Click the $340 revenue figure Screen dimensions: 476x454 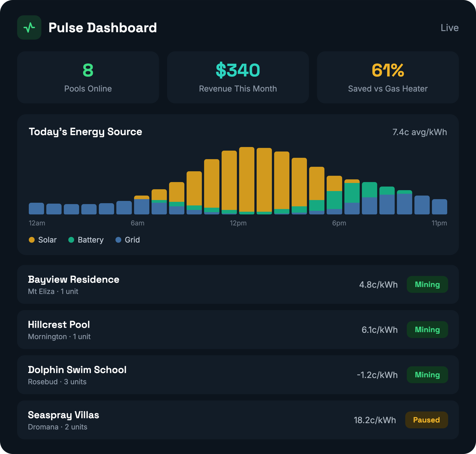[238, 70]
